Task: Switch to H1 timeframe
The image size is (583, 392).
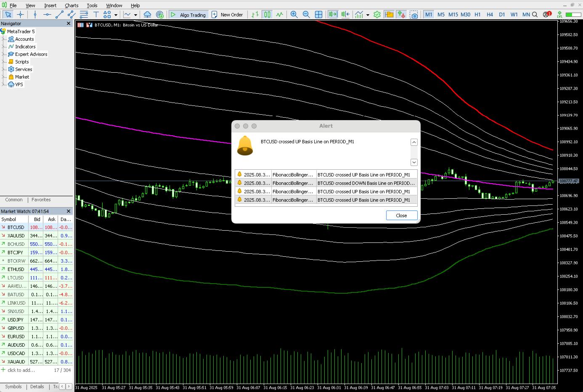Action: point(477,15)
